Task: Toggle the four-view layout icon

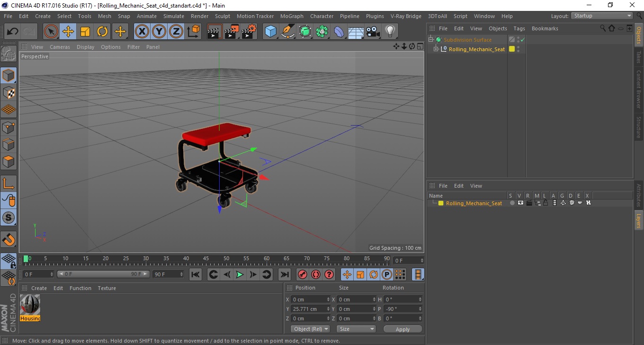Action: (420, 46)
